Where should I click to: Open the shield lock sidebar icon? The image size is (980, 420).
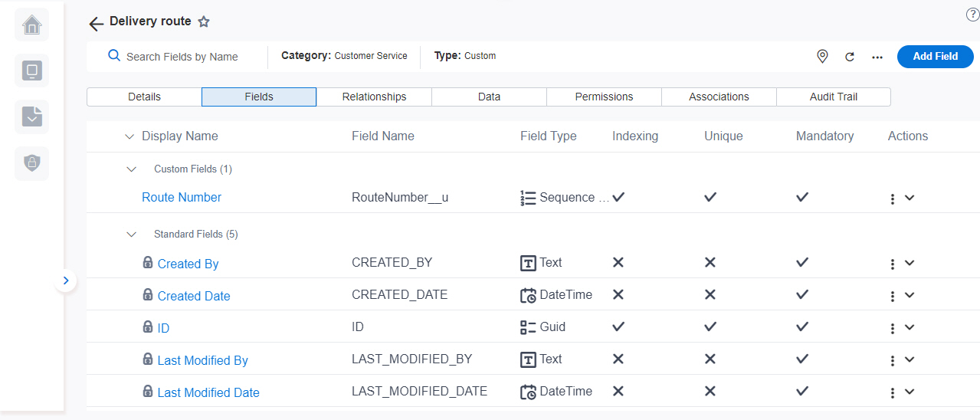[32, 163]
